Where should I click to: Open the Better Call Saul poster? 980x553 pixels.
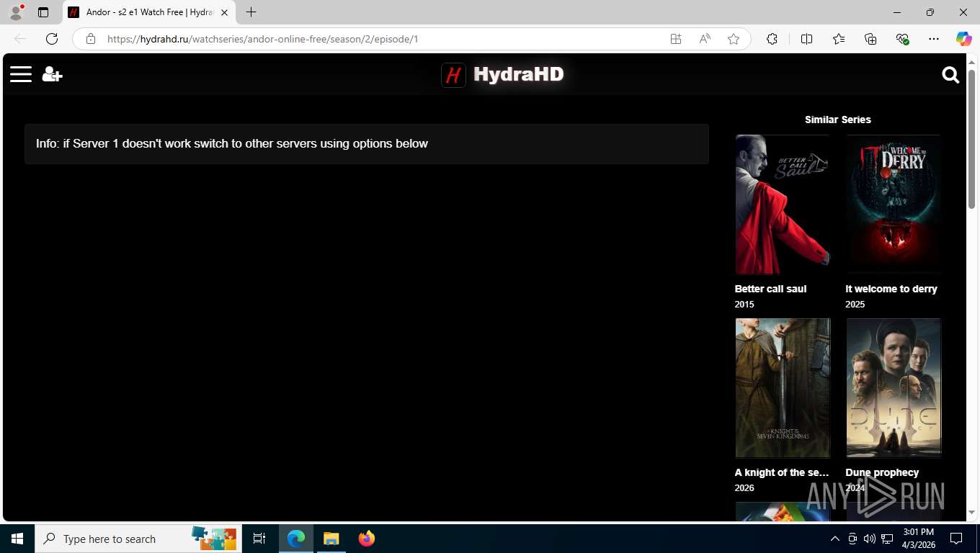coord(783,204)
